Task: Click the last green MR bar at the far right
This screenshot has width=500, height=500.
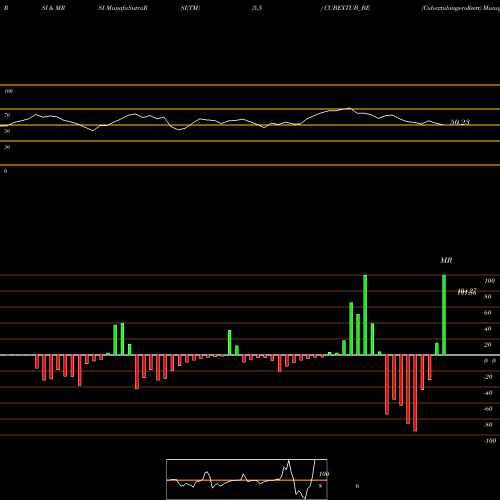Action: tap(444, 315)
